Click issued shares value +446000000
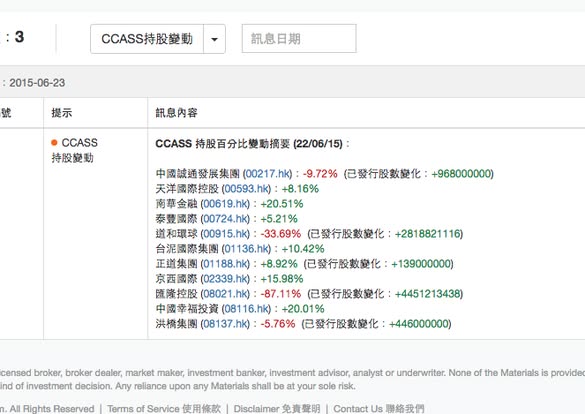This screenshot has height=414, width=585. pos(419,324)
